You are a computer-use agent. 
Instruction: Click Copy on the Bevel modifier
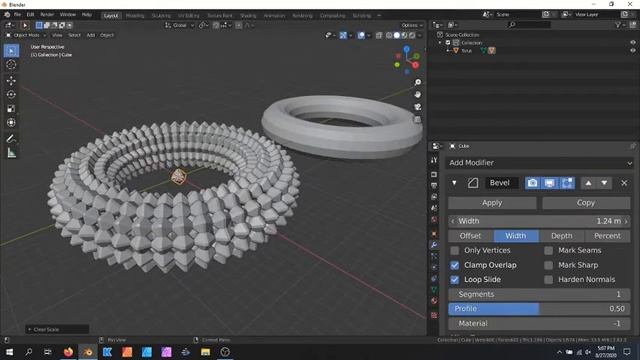(x=586, y=203)
